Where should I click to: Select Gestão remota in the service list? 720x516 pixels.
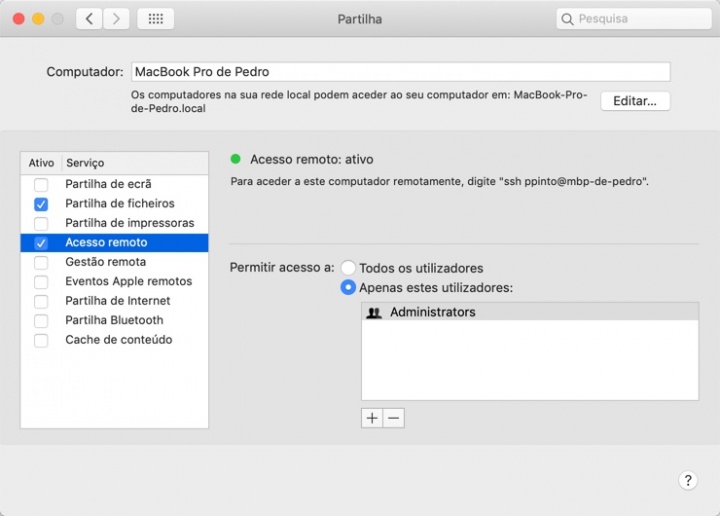(105, 262)
